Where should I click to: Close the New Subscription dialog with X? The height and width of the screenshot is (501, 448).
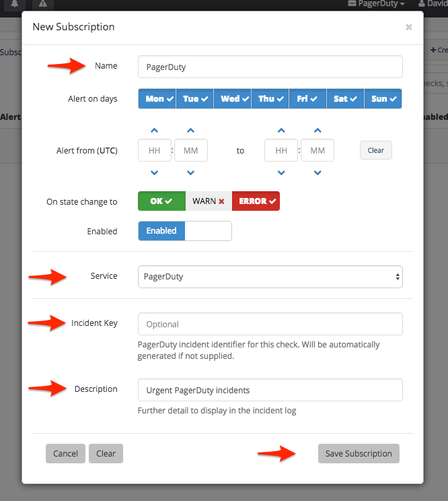coord(408,28)
